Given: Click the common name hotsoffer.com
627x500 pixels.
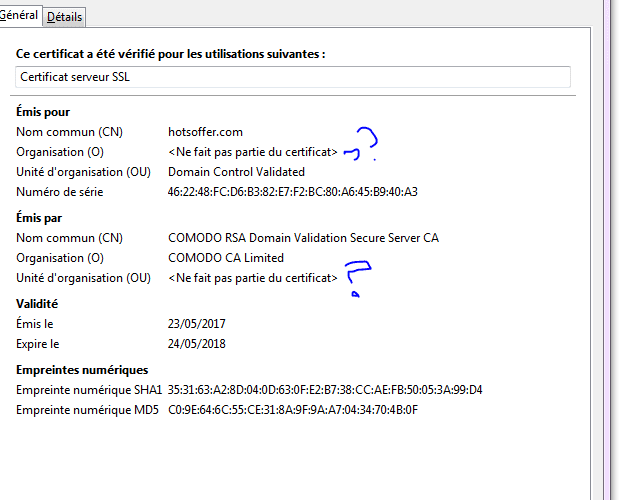Looking at the screenshot, I should 205,132.
